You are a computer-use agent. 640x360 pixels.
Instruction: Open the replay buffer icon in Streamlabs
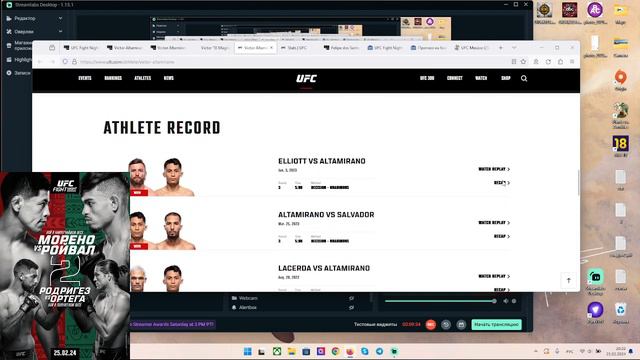pyautogui.click(x=446, y=324)
